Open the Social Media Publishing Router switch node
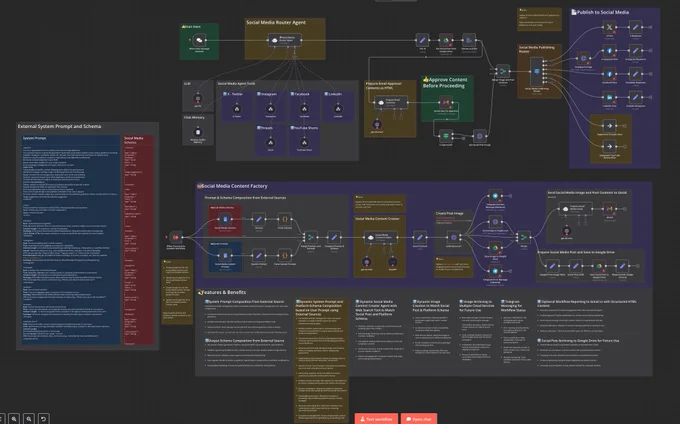 [536, 72]
